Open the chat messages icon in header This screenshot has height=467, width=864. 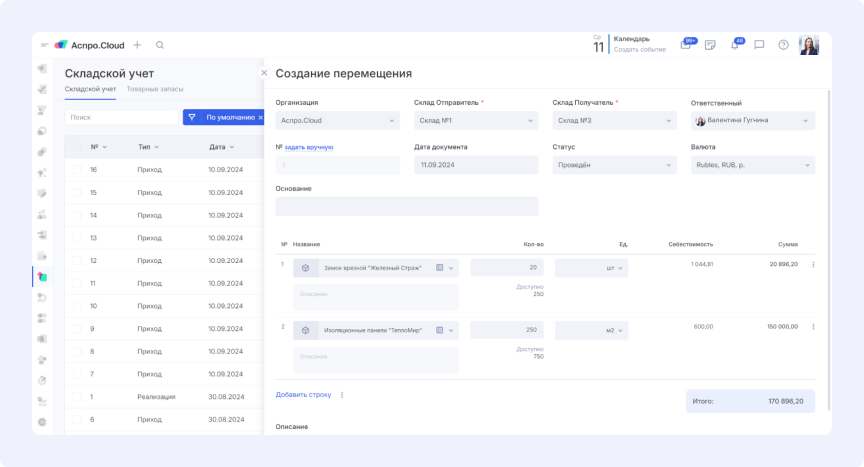(x=759, y=45)
